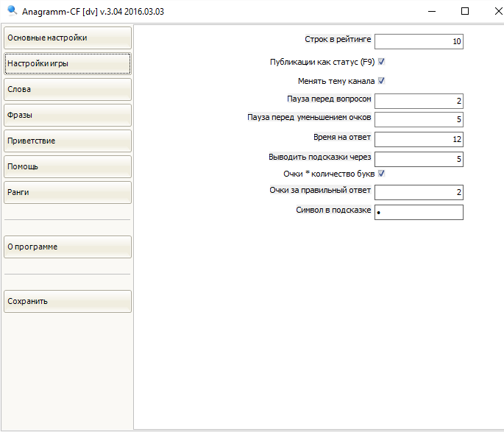
Task: Open the Ранги section
Action: coord(68,193)
